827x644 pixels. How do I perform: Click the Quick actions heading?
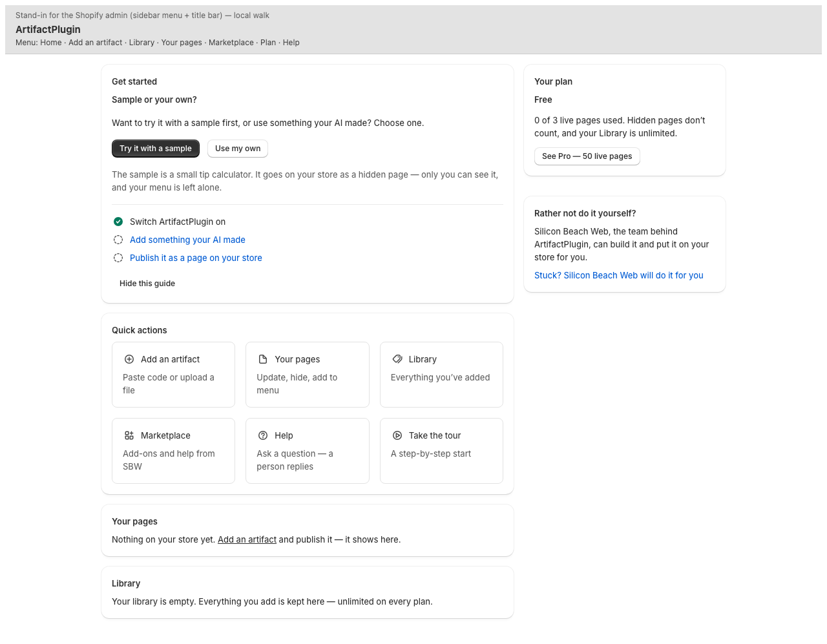click(139, 330)
